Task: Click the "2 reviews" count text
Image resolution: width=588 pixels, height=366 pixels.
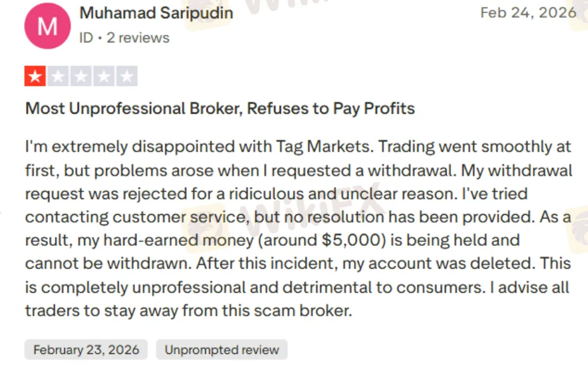Action: (138, 38)
